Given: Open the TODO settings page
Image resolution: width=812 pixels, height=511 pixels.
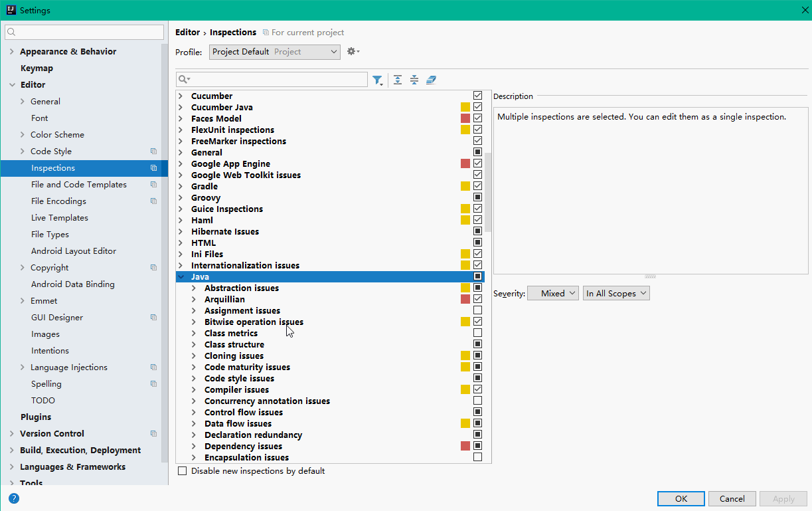Looking at the screenshot, I should (43, 401).
